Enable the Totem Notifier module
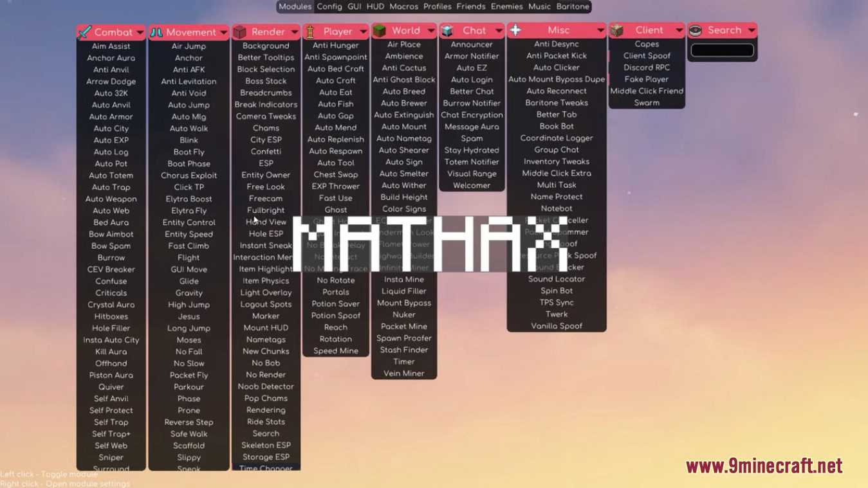The width and height of the screenshot is (868, 488). coord(472,162)
